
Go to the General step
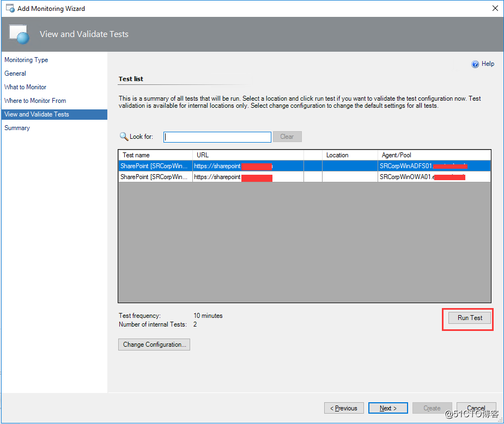pos(15,73)
